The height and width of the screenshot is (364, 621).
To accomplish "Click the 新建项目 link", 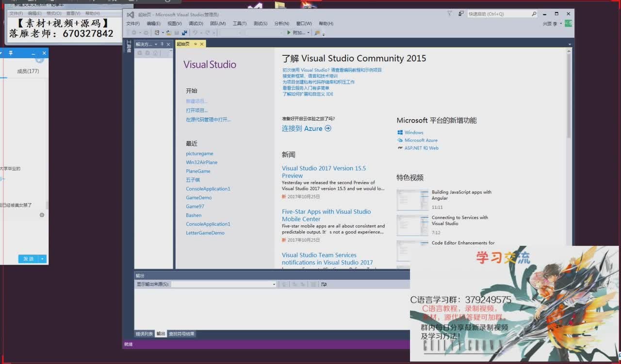I will [196, 101].
